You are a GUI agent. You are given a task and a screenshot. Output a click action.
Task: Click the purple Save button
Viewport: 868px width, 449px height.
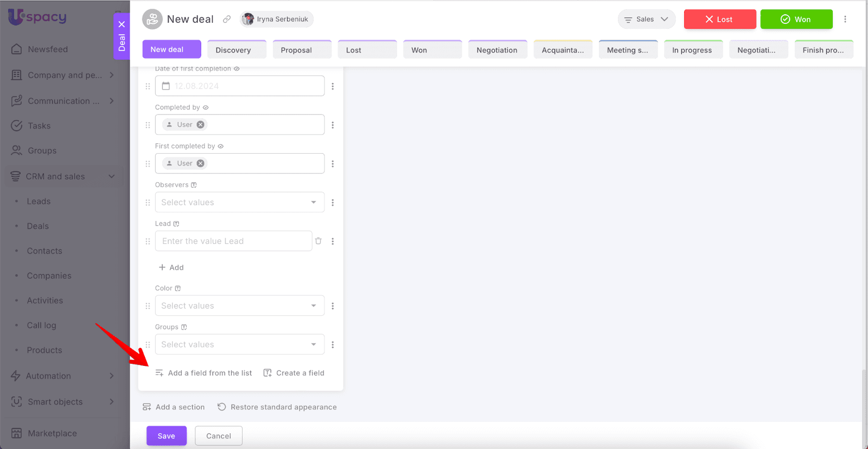166,436
